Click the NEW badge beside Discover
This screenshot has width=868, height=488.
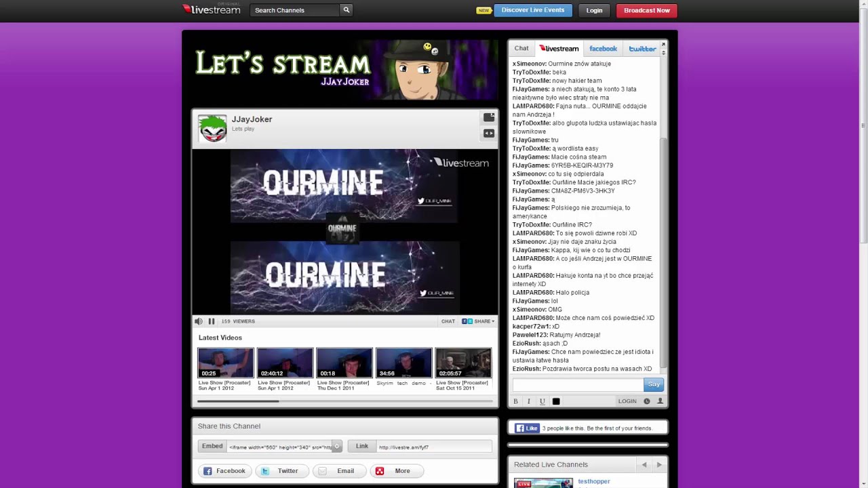tap(484, 10)
